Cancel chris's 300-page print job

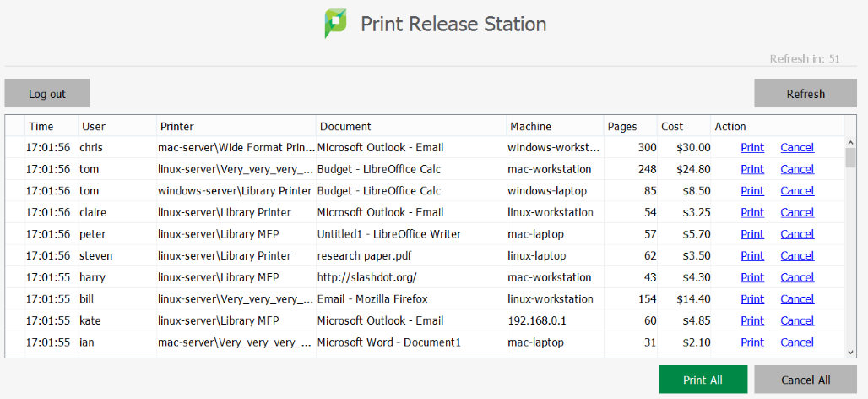796,147
